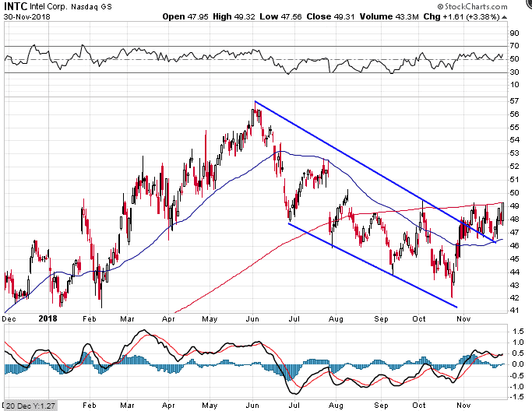The width and height of the screenshot is (532, 411).
Task: Click the 'Dec' label under the price chart
Action: (9, 319)
